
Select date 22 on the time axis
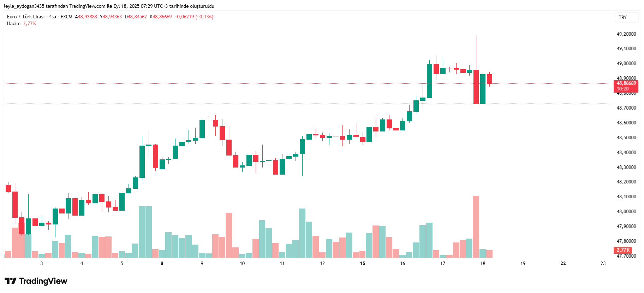coord(563,263)
